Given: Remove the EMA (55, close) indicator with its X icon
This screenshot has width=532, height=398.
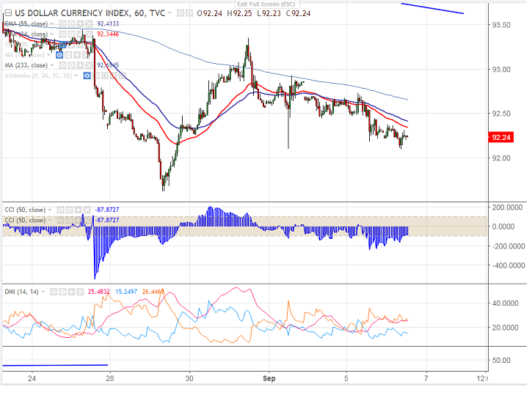Looking at the screenshot, I should click(x=89, y=24).
